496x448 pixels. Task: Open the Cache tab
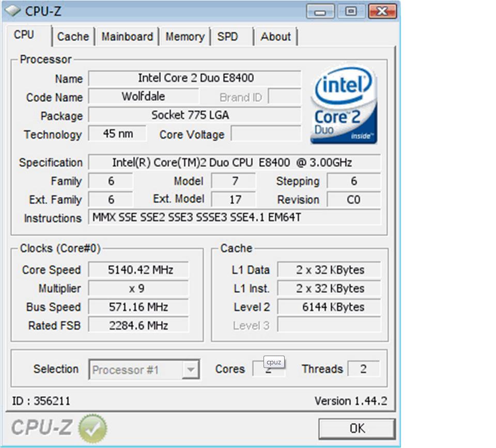73,37
